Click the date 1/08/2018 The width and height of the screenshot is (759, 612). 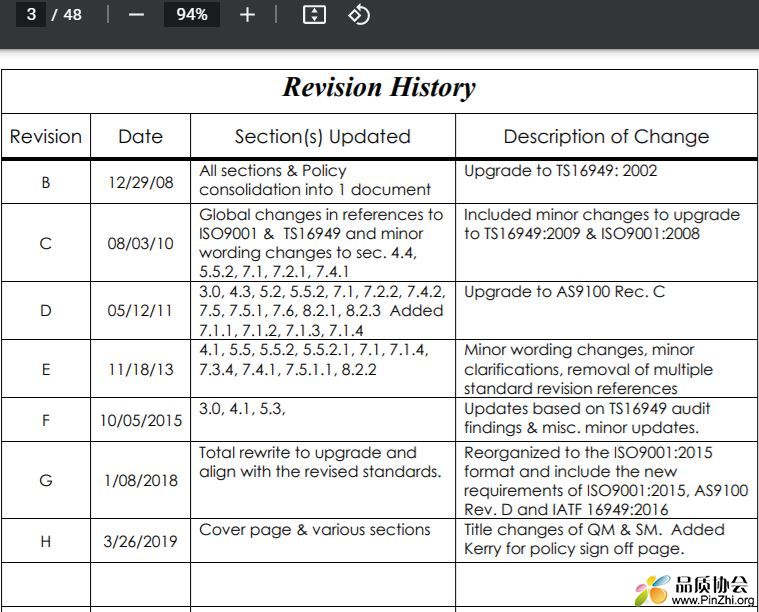141,480
